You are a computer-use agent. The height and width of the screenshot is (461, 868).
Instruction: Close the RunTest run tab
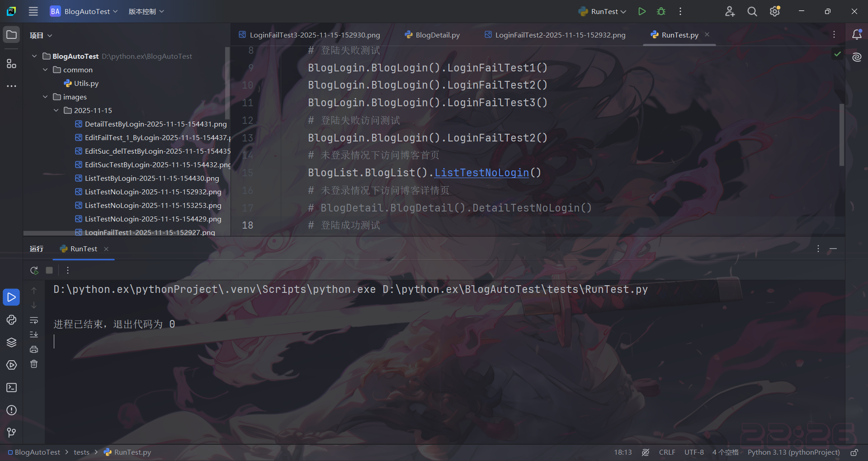(106, 249)
